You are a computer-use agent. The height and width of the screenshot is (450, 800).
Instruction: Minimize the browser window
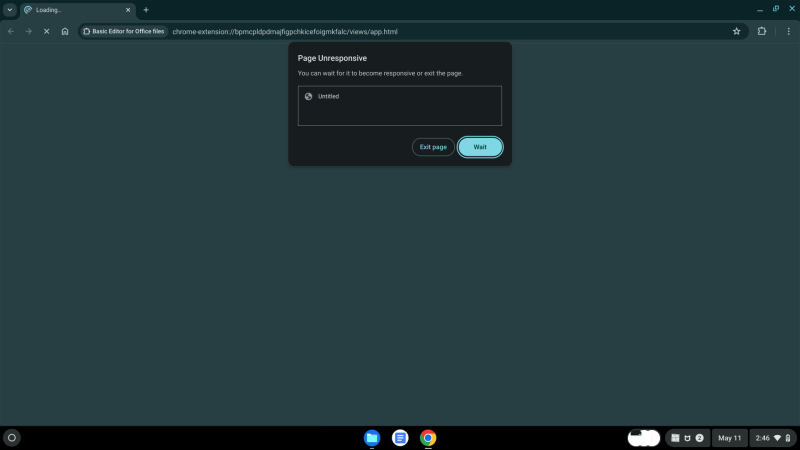click(x=760, y=9)
